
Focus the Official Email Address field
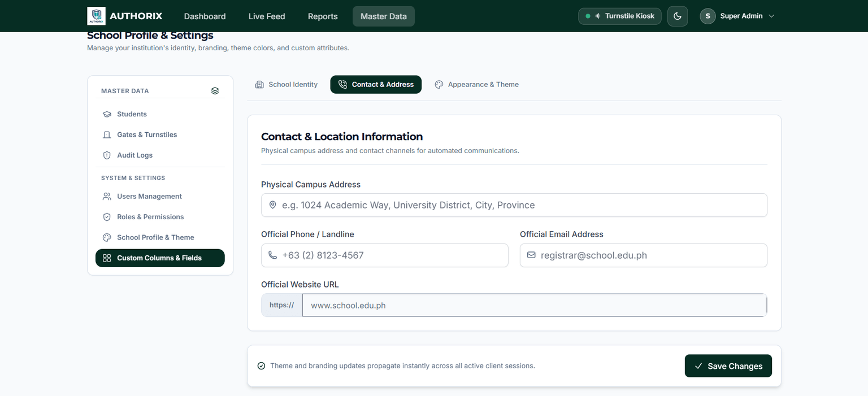[644, 255]
